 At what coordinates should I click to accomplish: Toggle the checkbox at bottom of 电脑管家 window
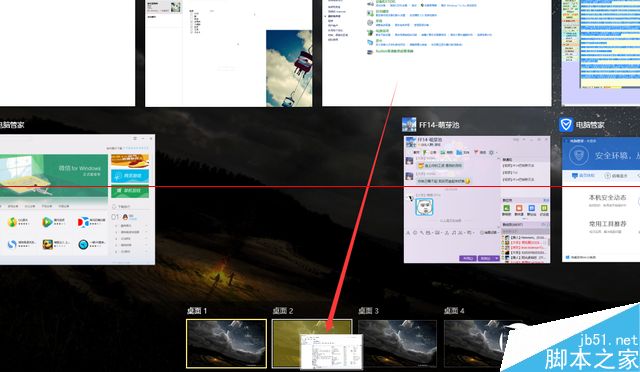pos(568,258)
